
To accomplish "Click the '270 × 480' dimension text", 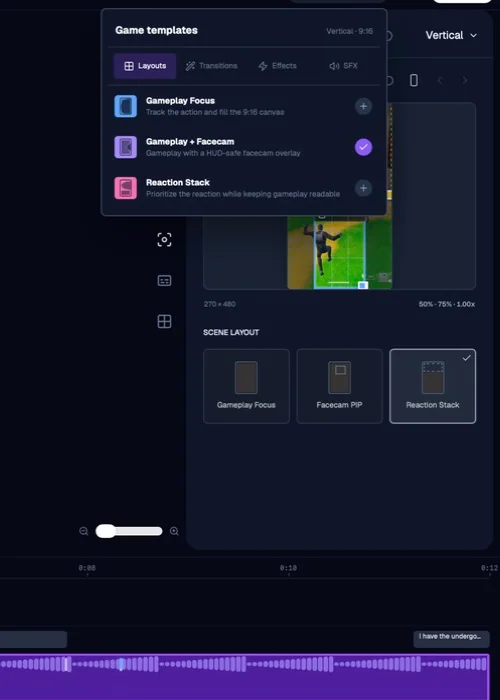I will pos(220,304).
